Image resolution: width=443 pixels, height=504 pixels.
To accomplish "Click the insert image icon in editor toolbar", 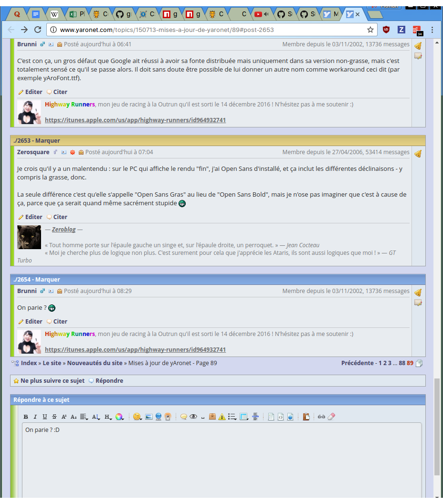I will tap(148, 417).
